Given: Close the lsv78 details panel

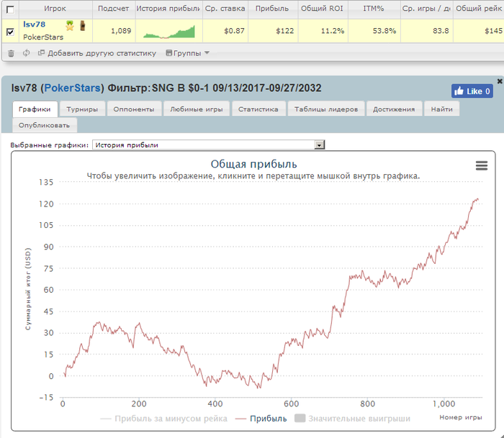Looking at the screenshot, I should point(500,81).
